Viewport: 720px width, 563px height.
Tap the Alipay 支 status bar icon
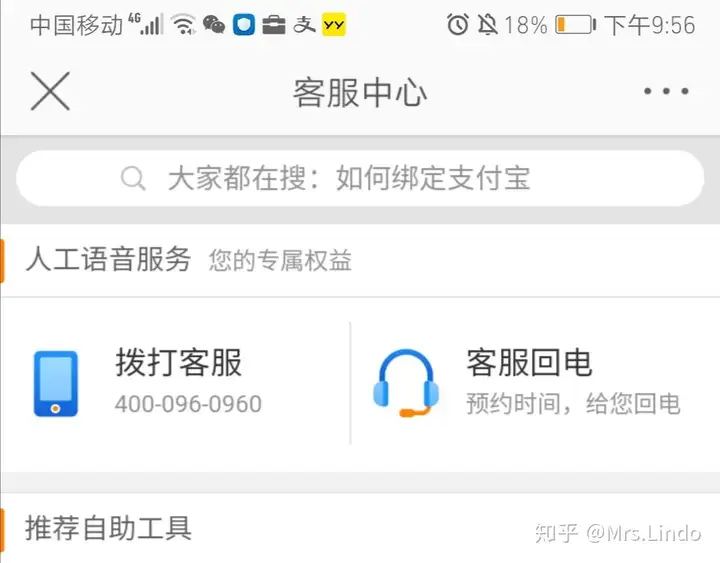click(304, 24)
